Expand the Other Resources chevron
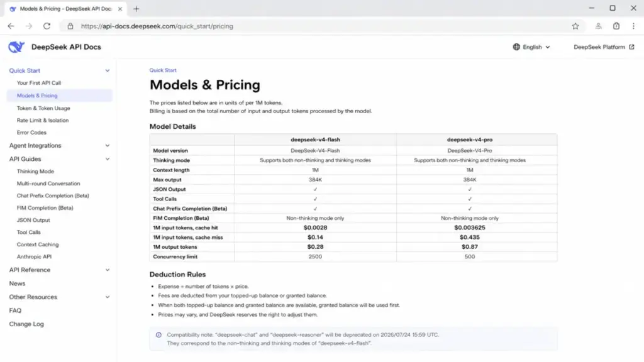Screen dimensions: 644x362 [107, 297]
